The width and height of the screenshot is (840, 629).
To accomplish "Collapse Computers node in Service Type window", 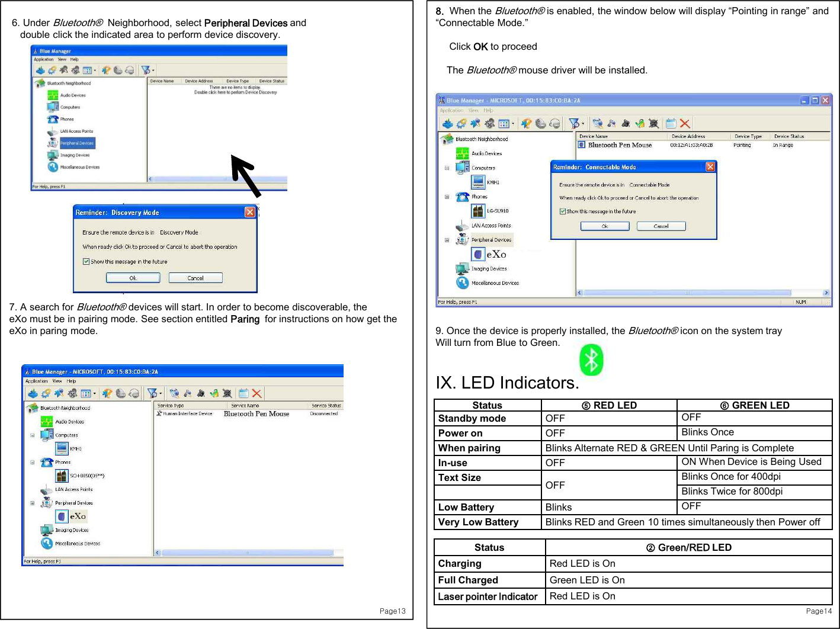I will [x=33, y=435].
